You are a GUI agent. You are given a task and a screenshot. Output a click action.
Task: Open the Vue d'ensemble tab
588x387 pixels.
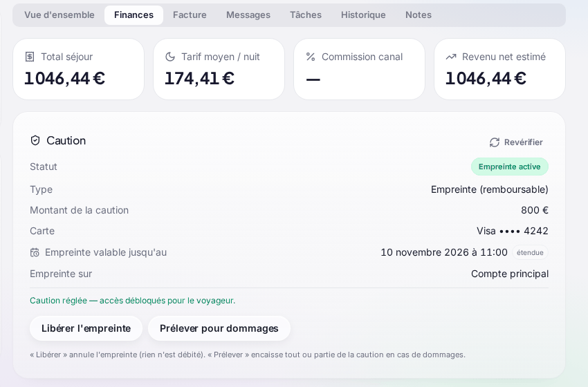(x=59, y=15)
